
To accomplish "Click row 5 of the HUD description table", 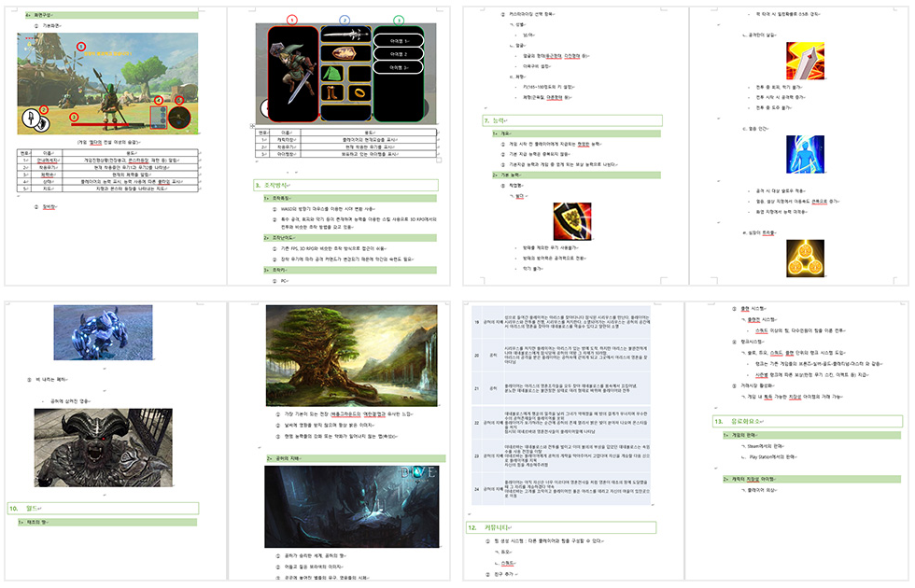I will point(108,189).
